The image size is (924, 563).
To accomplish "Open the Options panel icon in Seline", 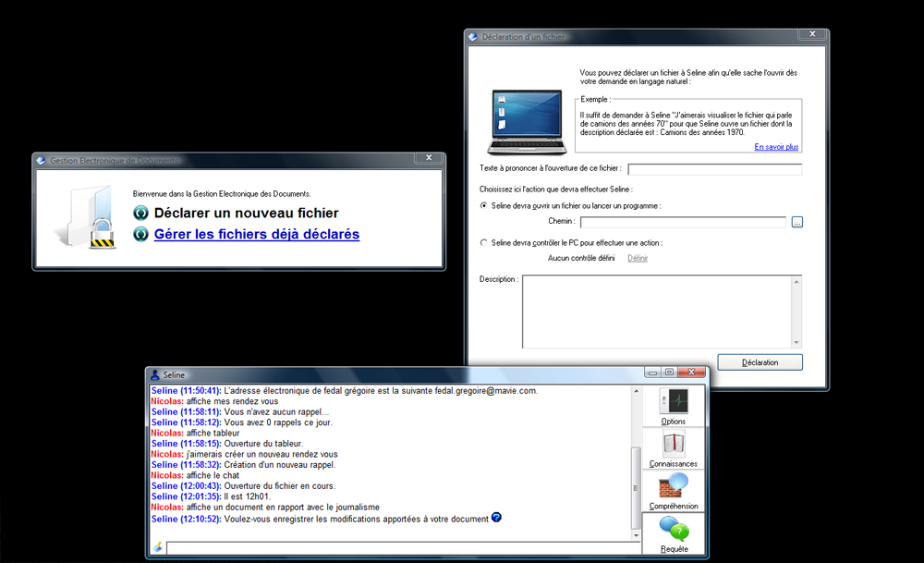I will tap(674, 401).
